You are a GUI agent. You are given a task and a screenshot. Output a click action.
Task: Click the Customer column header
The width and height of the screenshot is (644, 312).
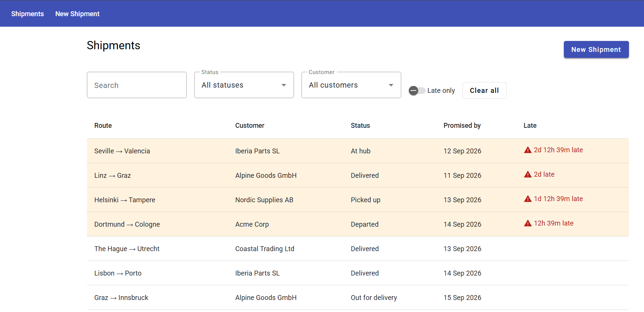[x=250, y=126]
